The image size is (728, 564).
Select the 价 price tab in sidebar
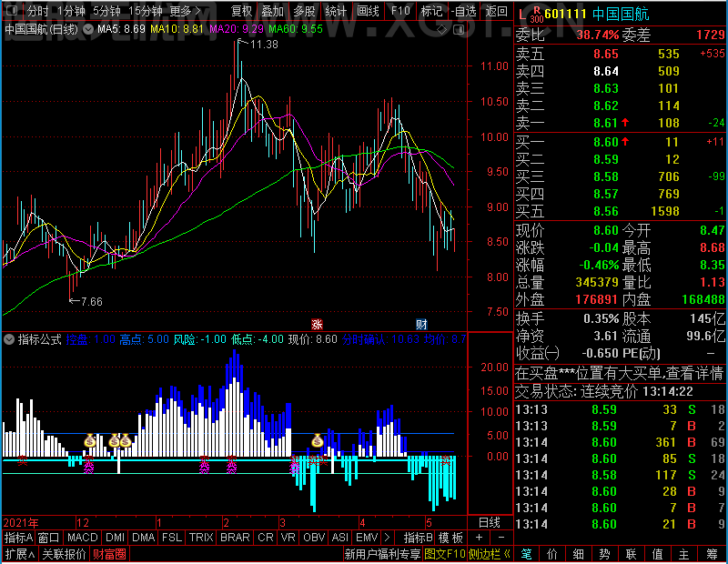pyautogui.click(x=552, y=554)
